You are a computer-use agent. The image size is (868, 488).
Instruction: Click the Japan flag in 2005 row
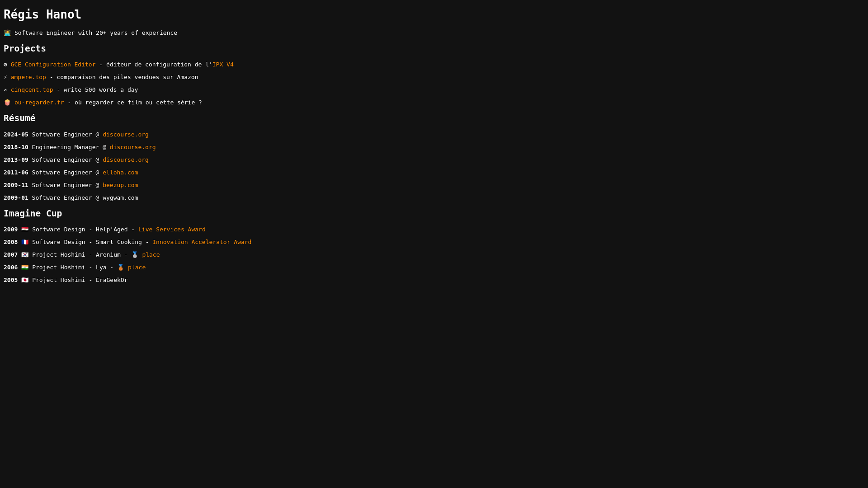tap(25, 280)
